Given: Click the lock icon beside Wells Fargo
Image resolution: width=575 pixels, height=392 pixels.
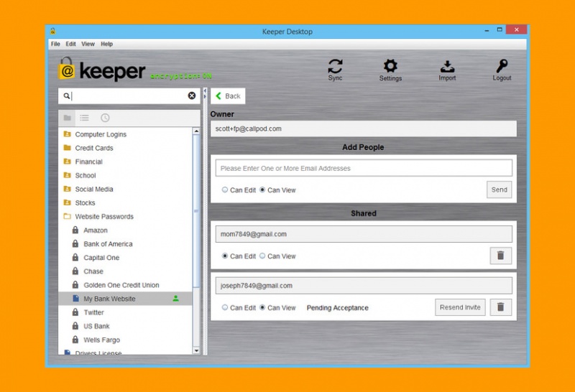Looking at the screenshot, I should tap(75, 340).
